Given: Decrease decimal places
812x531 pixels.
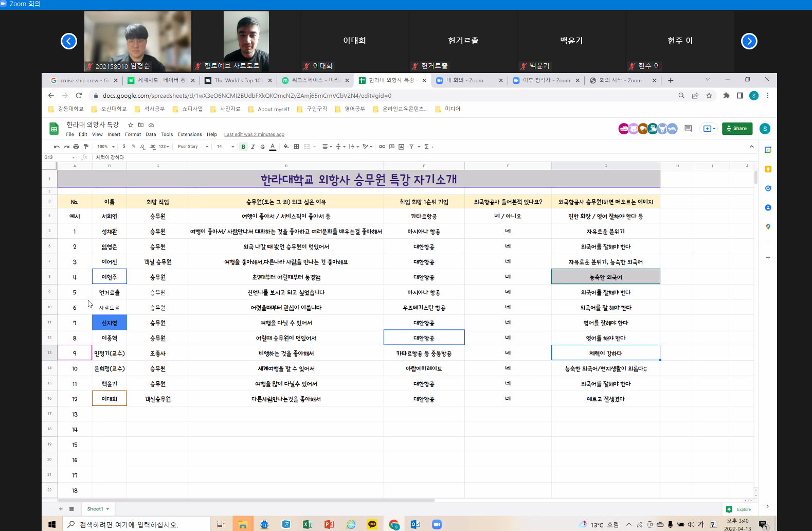Looking at the screenshot, I should tap(142, 147).
